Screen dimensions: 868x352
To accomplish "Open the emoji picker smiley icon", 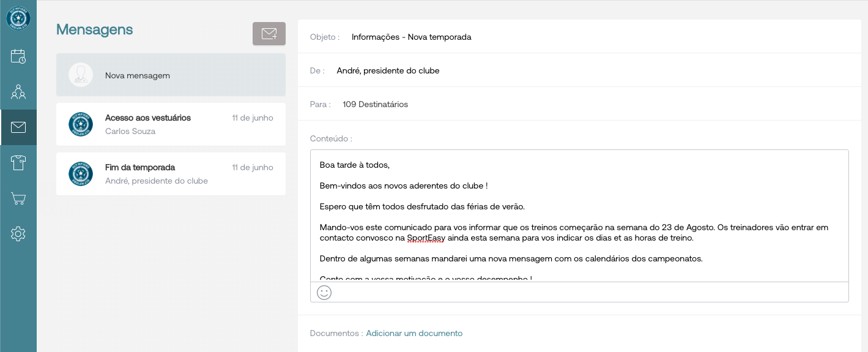I will [x=324, y=293].
